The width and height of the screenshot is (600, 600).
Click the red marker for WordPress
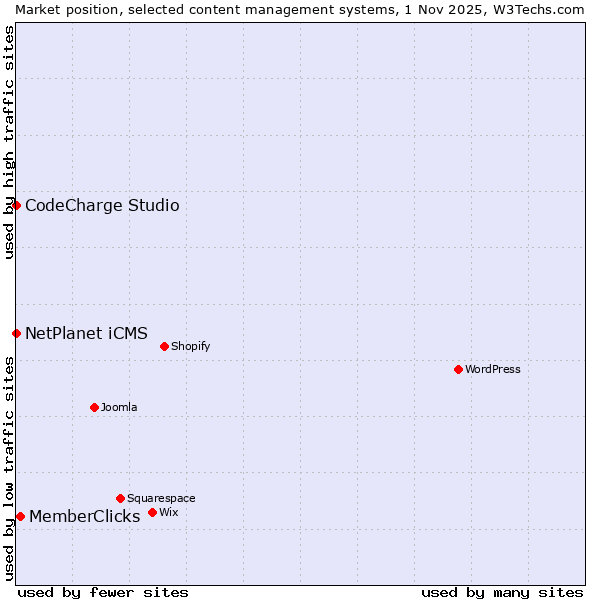[458, 369]
